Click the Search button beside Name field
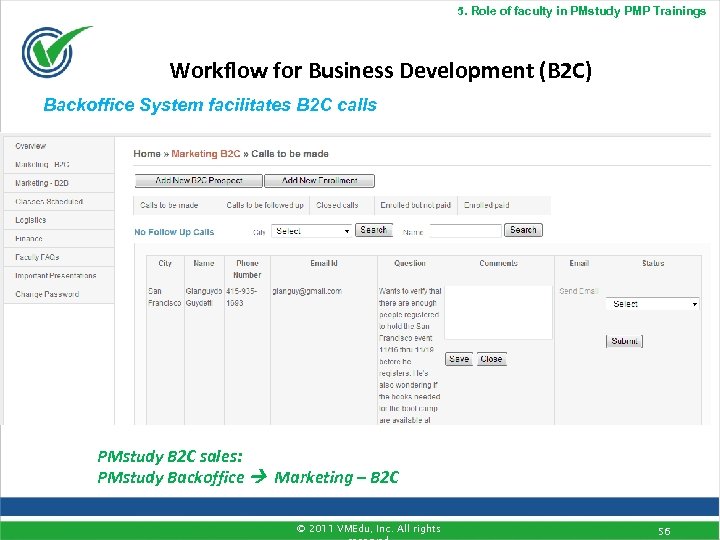Image resolution: width=720 pixels, height=540 pixels. [x=523, y=230]
